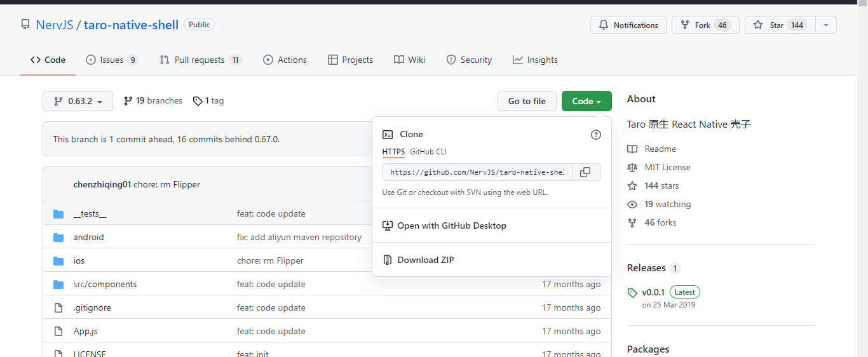The image size is (868, 357).
Task: Open the __tests__ folder
Action: [x=90, y=214]
